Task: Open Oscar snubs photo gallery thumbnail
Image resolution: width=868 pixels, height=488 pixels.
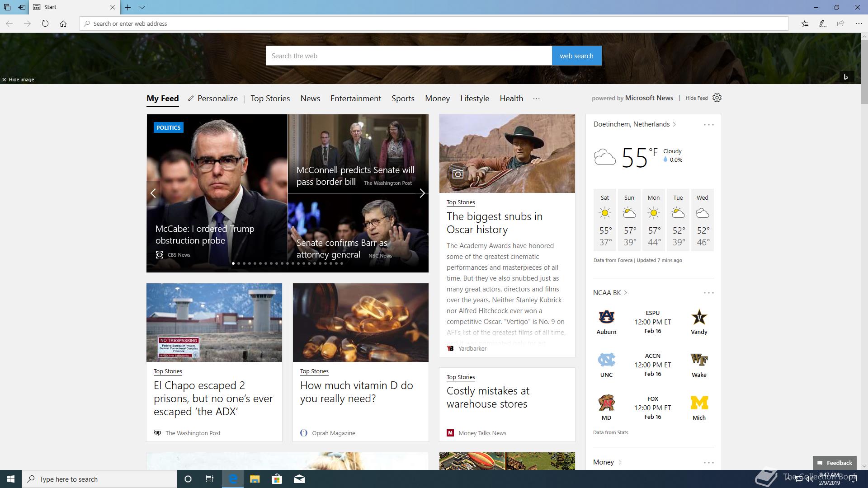Action: [507, 154]
